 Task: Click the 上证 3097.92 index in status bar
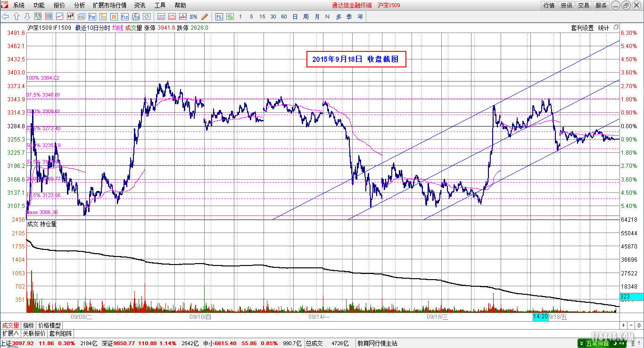(17, 343)
